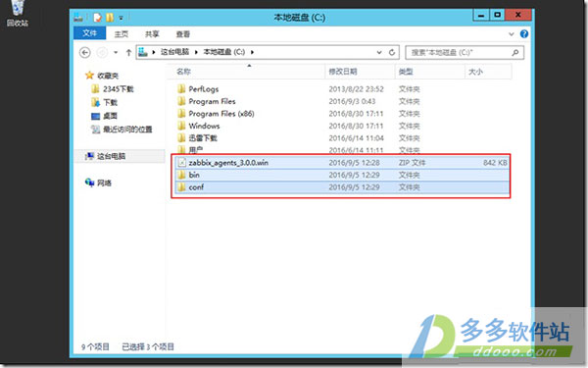Refresh the current folder
Image resolution: width=588 pixels, height=368 pixels.
392,52
